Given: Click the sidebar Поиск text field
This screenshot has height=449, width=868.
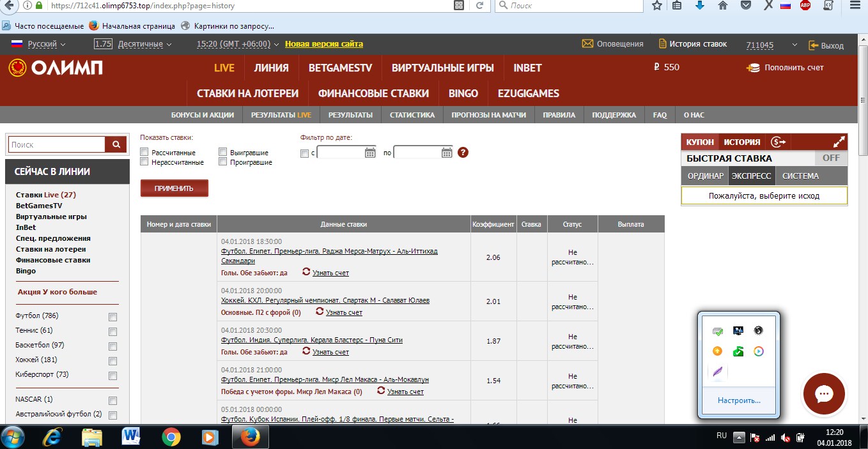Looking at the screenshot, I should 57,144.
